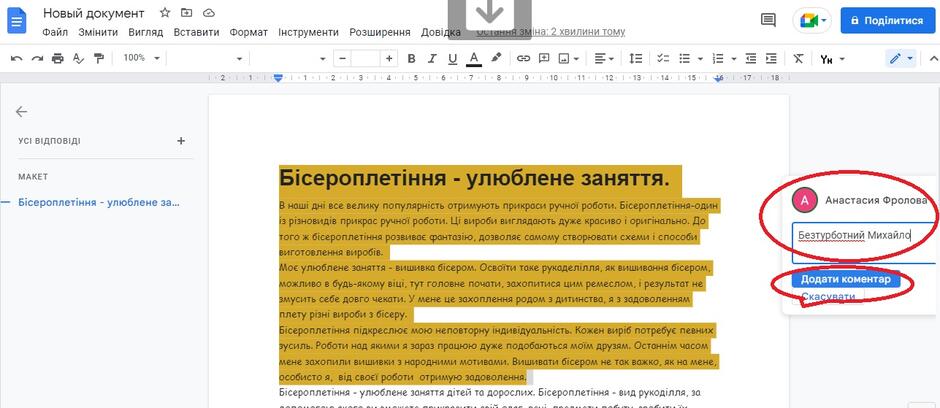This screenshot has height=408, width=940.
Task: Click the font size input box
Action: [366, 58]
